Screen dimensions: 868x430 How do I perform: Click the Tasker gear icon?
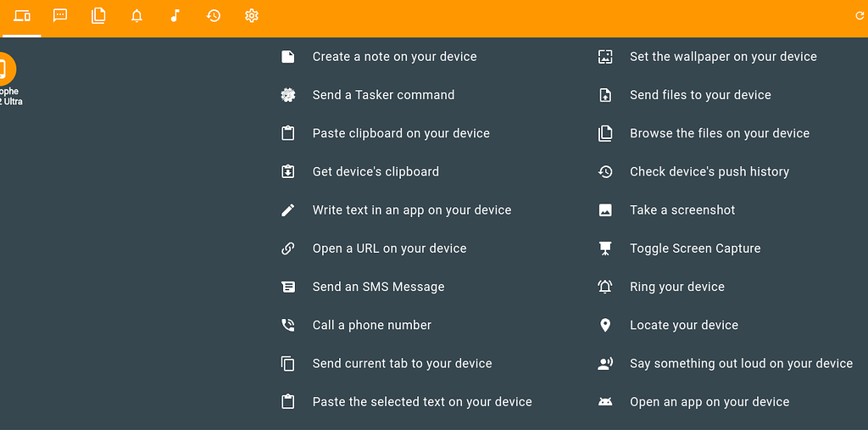(x=288, y=95)
